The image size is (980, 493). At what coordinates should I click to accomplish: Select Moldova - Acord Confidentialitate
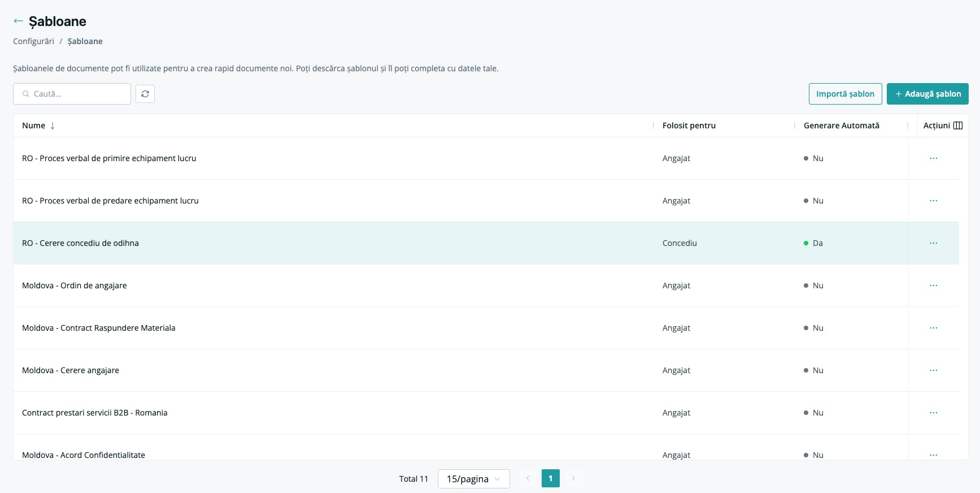click(84, 455)
